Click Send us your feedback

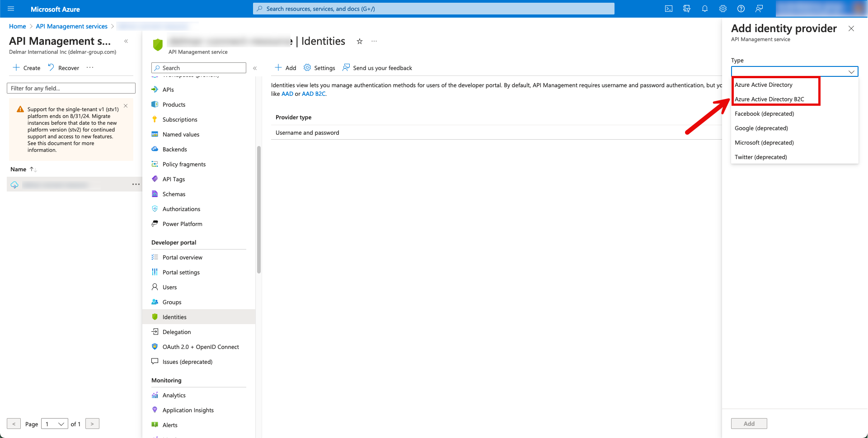377,68
